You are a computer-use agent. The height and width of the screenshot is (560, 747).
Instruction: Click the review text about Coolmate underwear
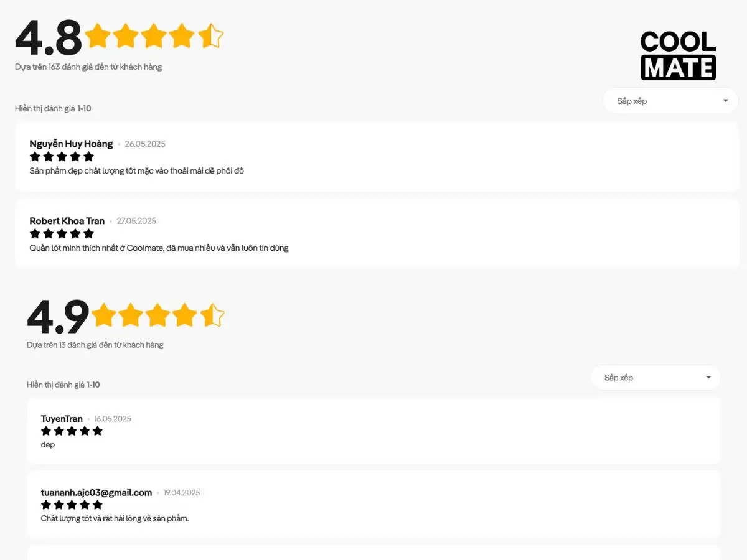[159, 248]
